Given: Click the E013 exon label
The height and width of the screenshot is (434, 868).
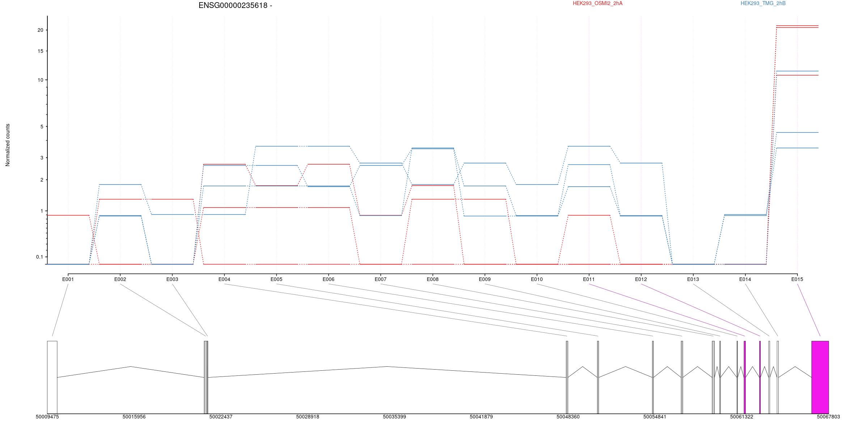Looking at the screenshot, I should [x=693, y=279].
